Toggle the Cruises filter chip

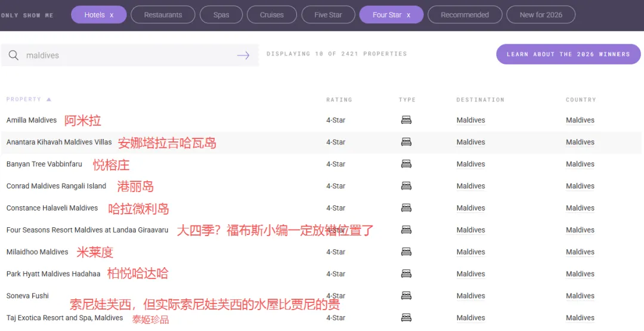pos(271,15)
